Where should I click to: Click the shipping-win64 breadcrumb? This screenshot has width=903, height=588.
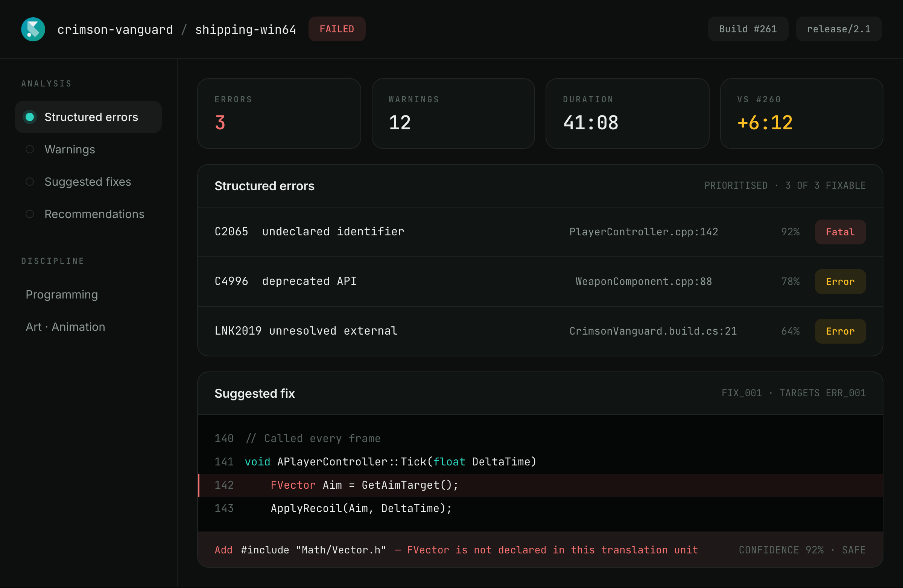click(x=245, y=29)
